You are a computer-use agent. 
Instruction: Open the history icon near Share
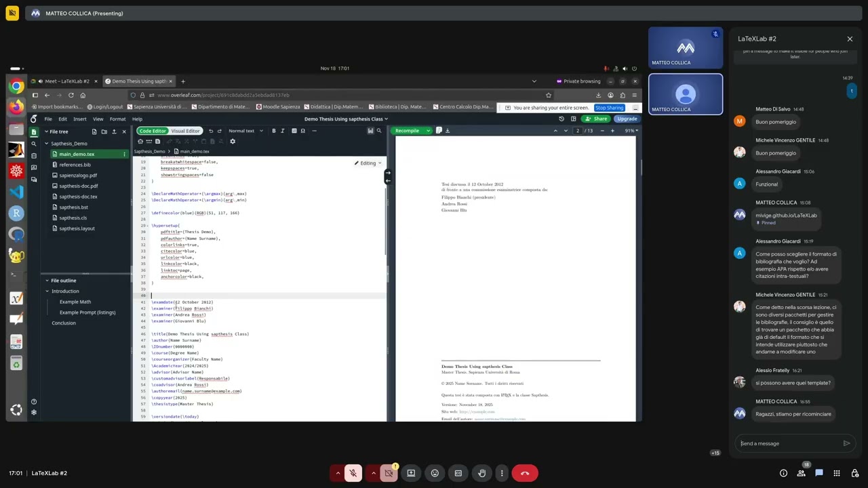561,119
